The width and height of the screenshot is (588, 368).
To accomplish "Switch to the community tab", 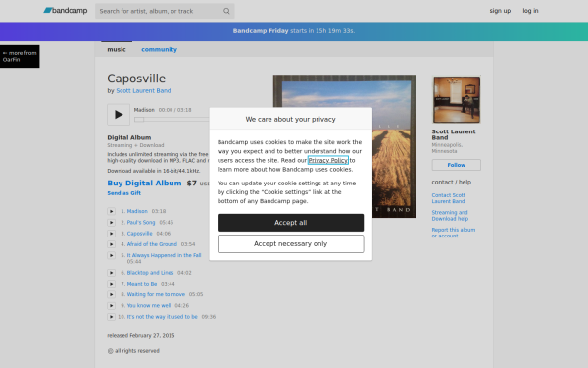I will tap(159, 49).
